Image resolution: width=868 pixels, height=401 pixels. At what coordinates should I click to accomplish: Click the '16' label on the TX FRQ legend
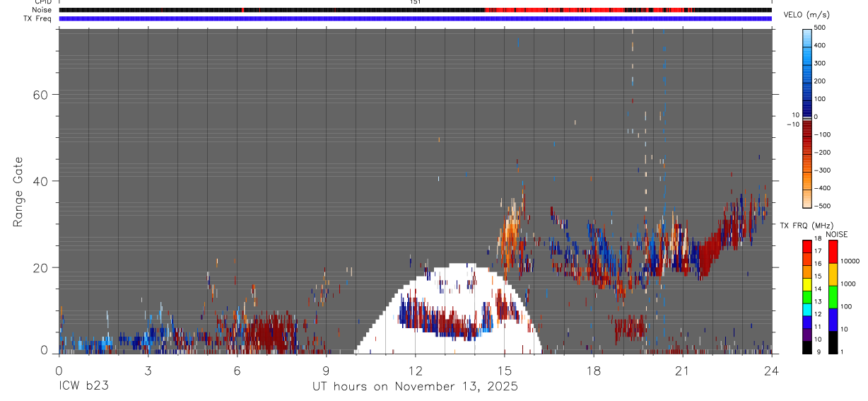[817, 264]
